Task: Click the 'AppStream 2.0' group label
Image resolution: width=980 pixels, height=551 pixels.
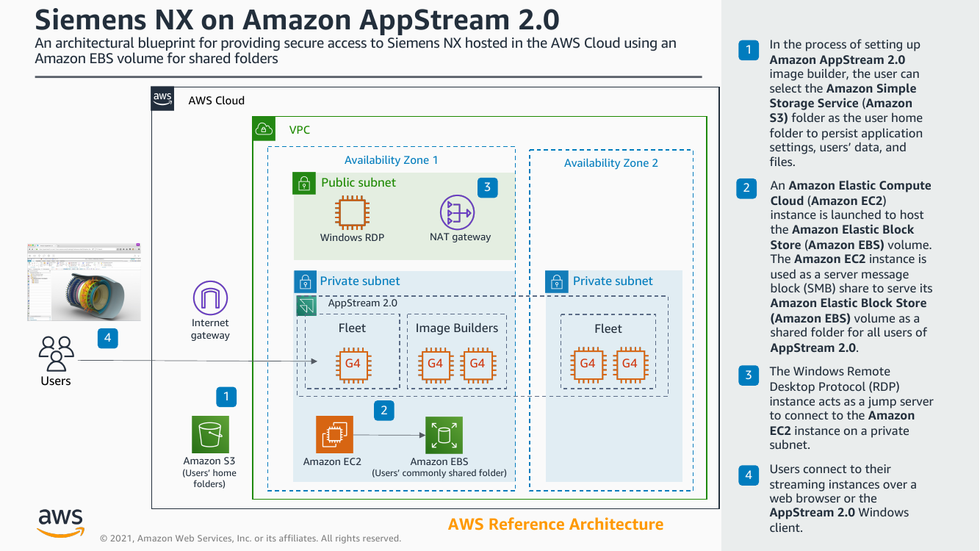Action: pos(363,303)
